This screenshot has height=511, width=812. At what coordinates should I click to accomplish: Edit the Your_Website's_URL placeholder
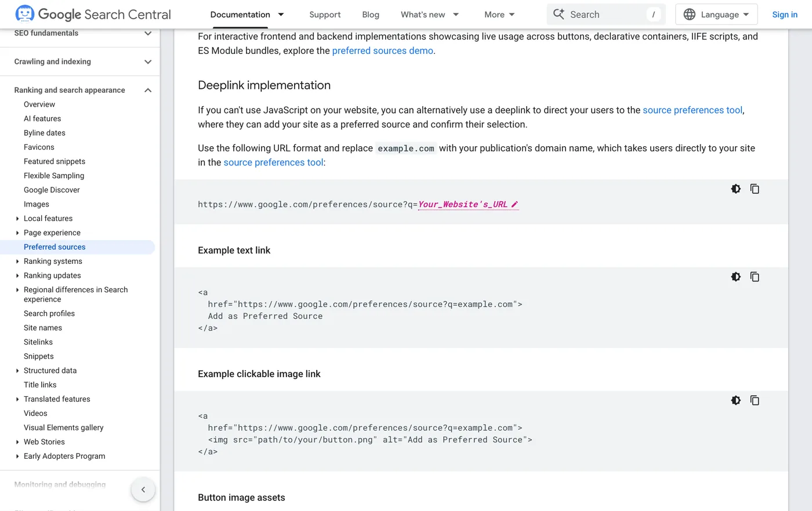(x=468, y=204)
